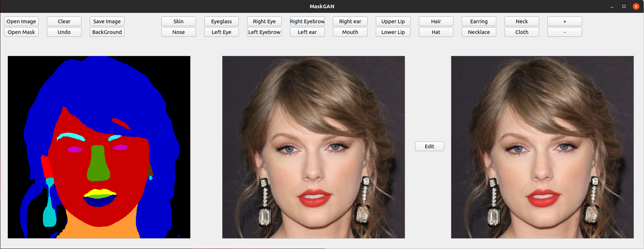The image size is (644, 249).
Task: Select the Nose label brush
Action: [178, 32]
